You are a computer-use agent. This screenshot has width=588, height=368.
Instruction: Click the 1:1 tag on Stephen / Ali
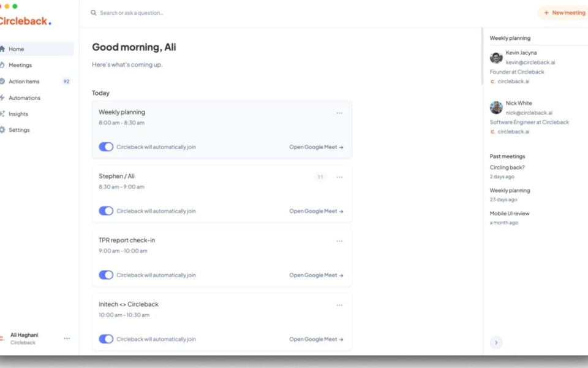point(320,177)
